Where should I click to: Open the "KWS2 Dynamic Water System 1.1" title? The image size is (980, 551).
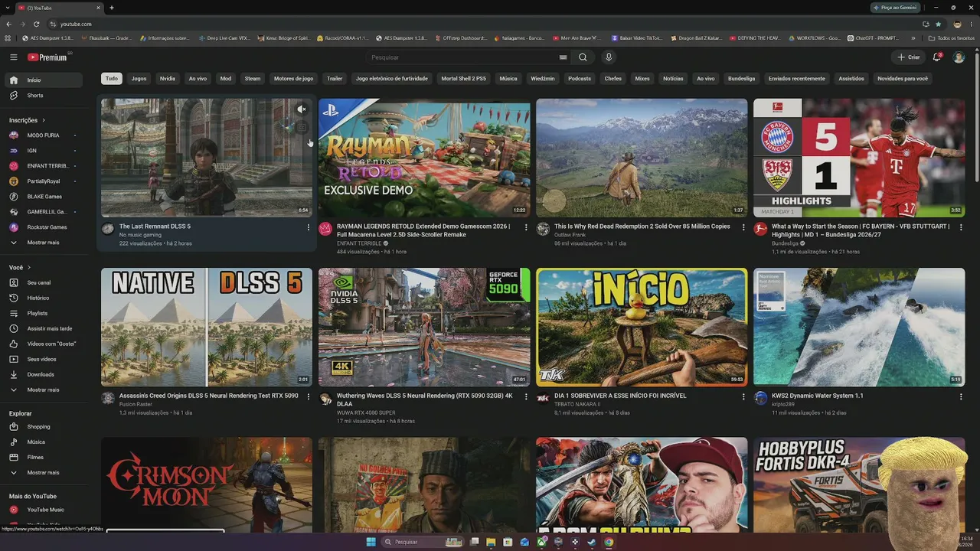(x=818, y=396)
